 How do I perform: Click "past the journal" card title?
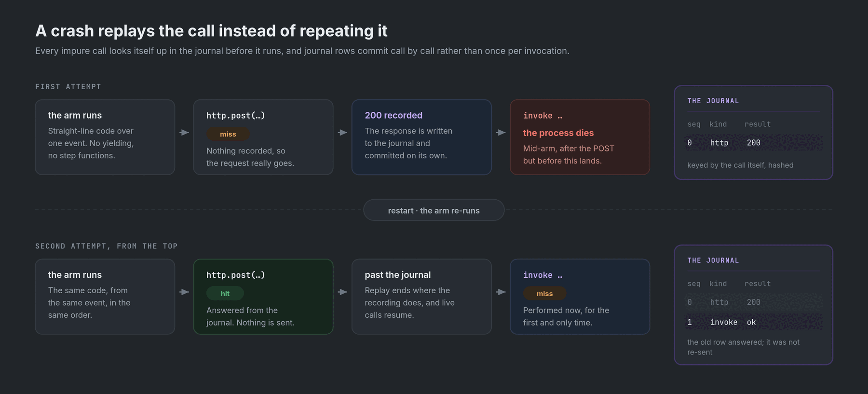click(398, 275)
